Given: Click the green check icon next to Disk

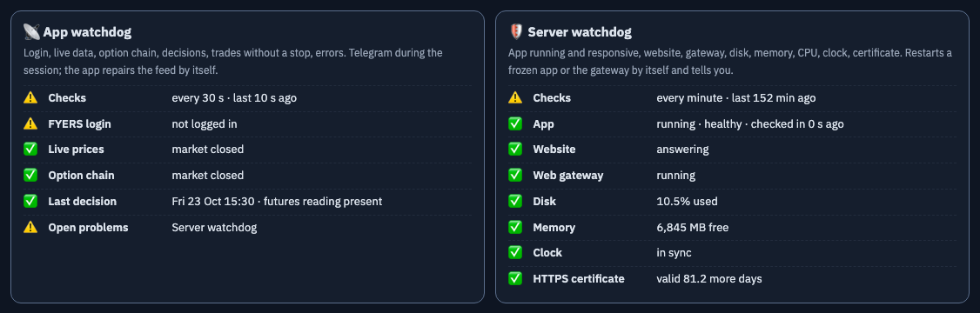Looking at the screenshot, I should click(515, 201).
